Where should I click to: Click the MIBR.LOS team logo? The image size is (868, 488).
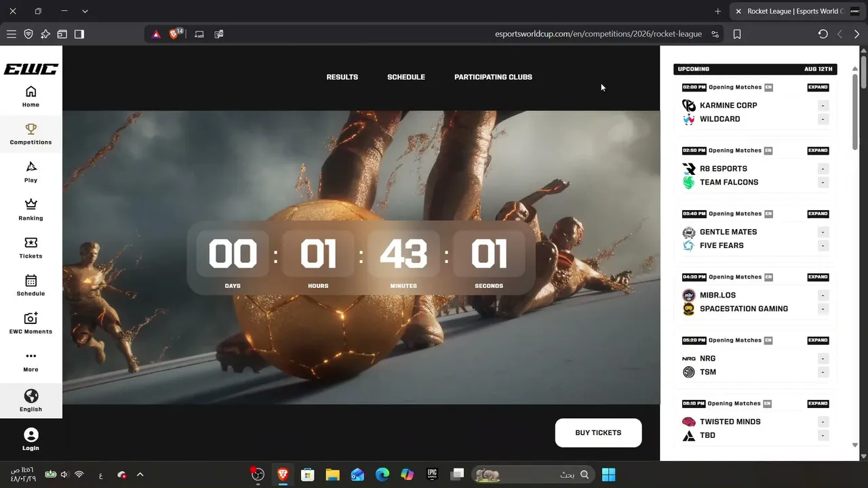689,296
